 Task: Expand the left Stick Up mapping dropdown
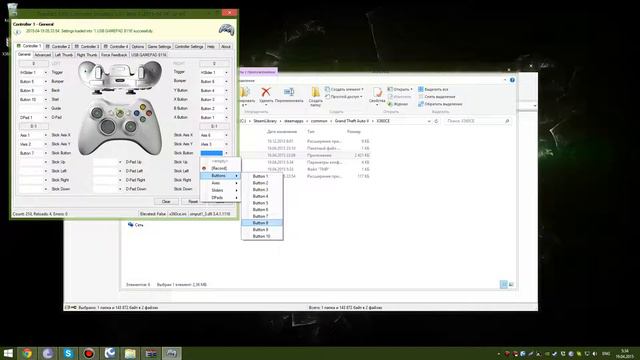tap(45, 162)
